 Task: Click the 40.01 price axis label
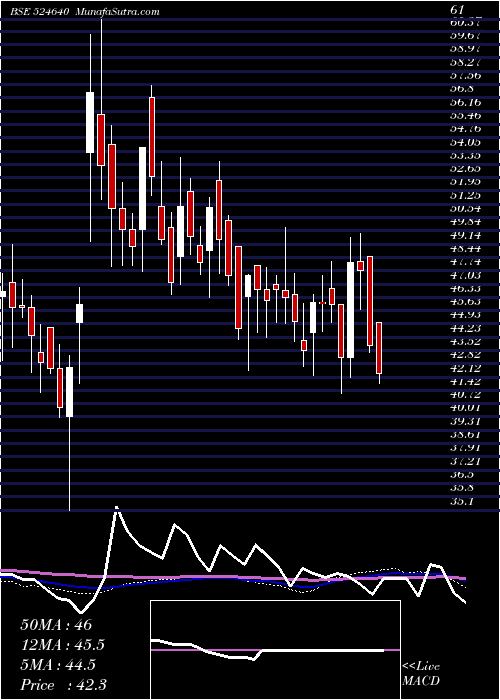click(466, 408)
